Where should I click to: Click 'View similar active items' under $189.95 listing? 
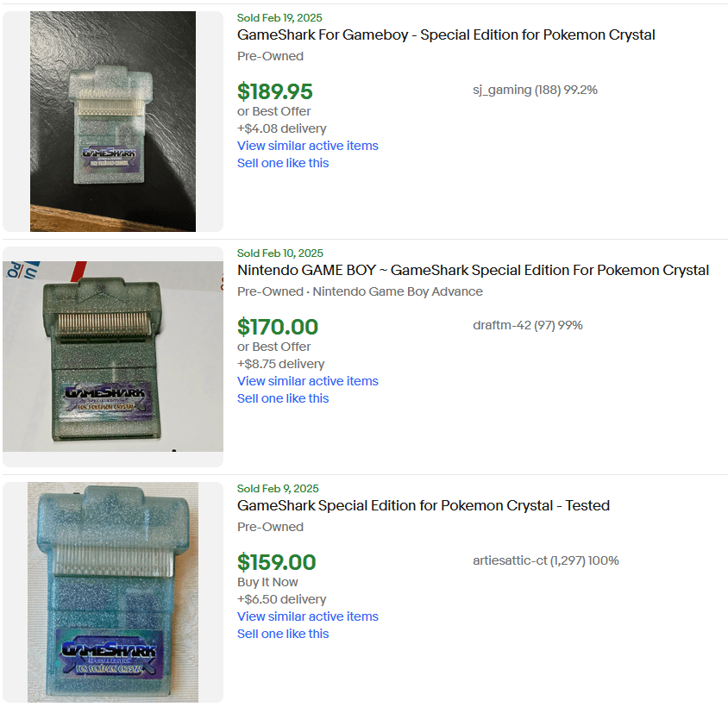coord(307,146)
